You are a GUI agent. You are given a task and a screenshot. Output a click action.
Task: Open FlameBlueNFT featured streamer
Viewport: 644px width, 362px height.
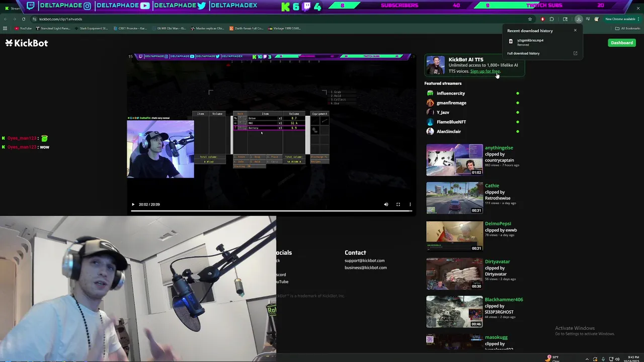(451, 122)
